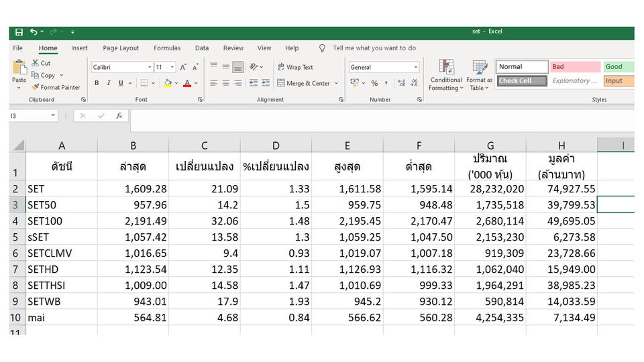Open the font color palette arrow

coord(197,83)
